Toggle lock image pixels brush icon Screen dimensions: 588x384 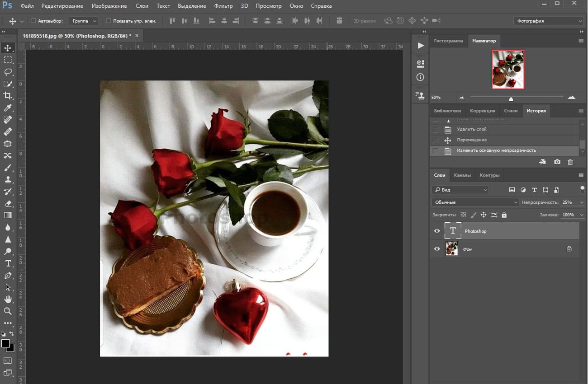474,215
